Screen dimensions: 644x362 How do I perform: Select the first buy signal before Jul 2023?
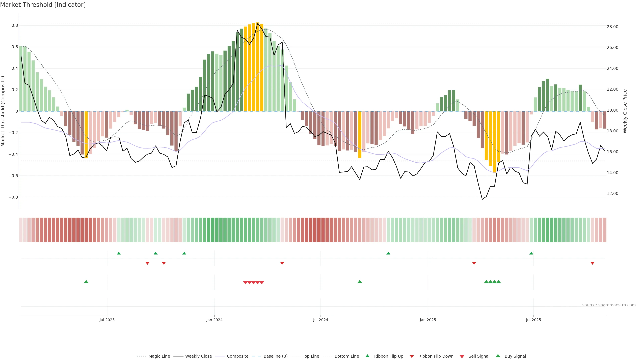click(86, 282)
